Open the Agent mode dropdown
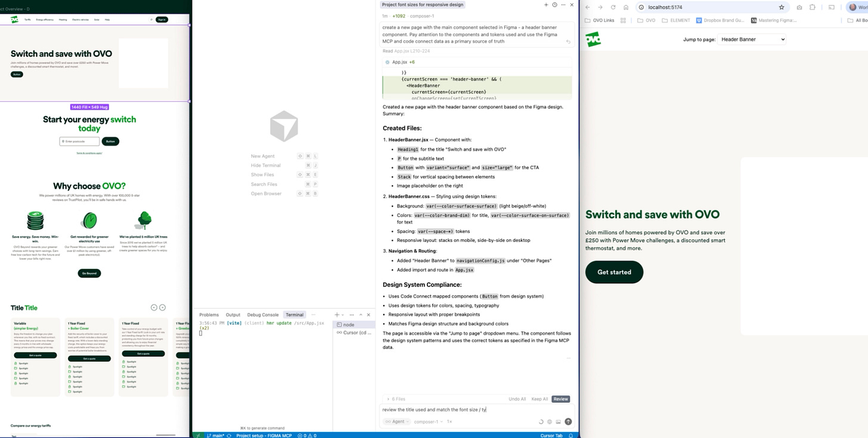 [x=397, y=421]
